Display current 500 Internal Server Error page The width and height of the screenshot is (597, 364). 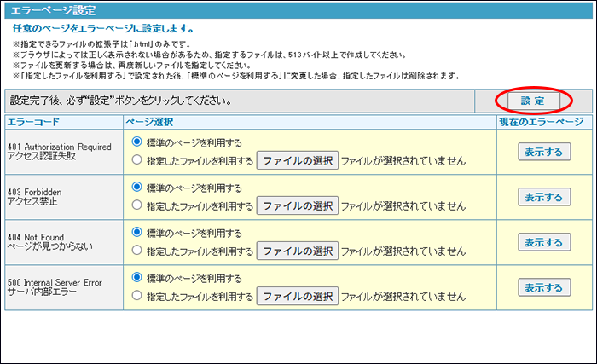(x=544, y=287)
